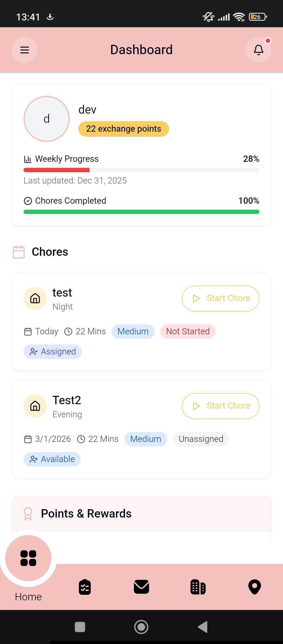The image size is (283, 644).
Task: Tap the house icon on test chore
Action: click(35, 298)
